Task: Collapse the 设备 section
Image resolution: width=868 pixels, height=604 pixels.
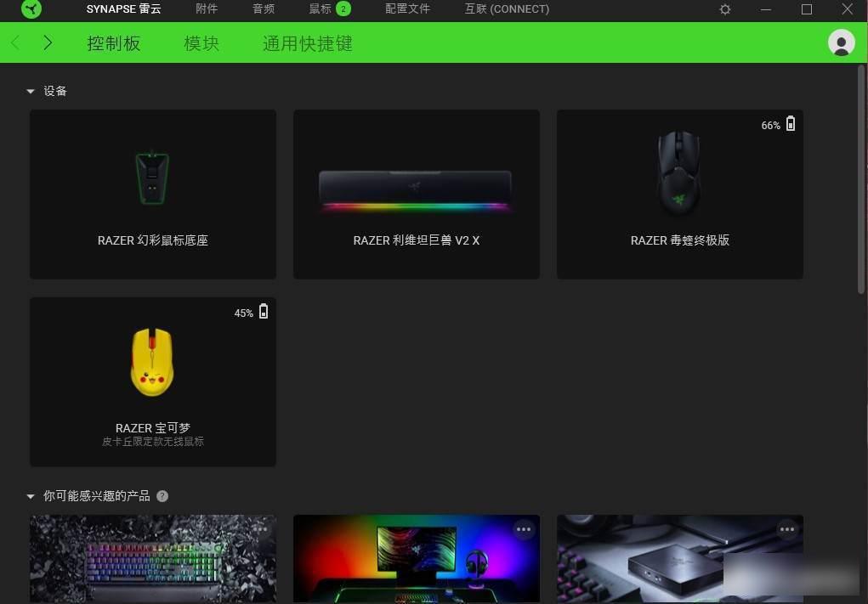Action: click(31, 91)
